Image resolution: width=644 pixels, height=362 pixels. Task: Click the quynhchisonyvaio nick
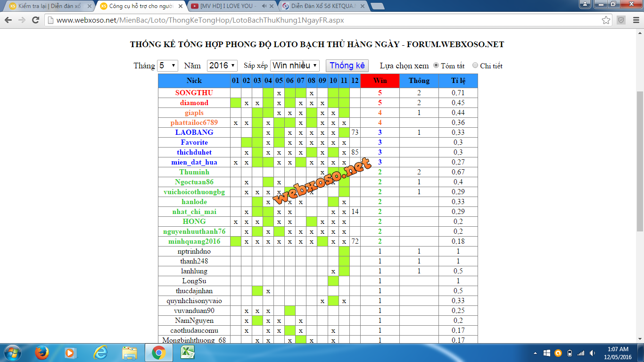(x=194, y=301)
